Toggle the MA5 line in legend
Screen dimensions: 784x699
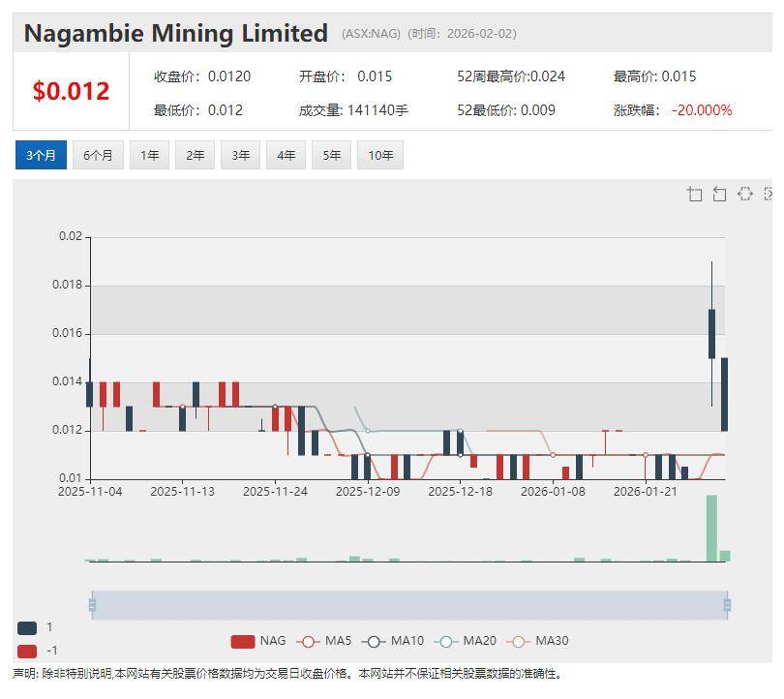[323, 641]
